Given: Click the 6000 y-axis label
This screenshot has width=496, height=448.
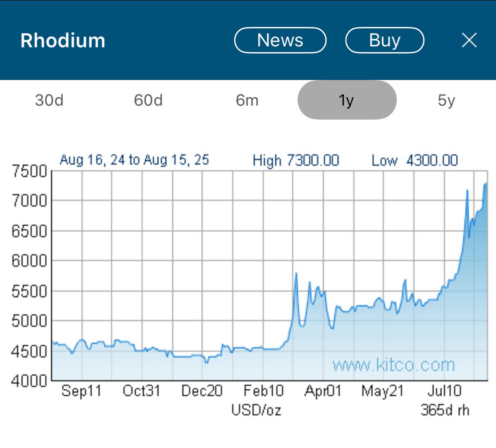Looking at the screenshot, I should [x=29, y=261].
